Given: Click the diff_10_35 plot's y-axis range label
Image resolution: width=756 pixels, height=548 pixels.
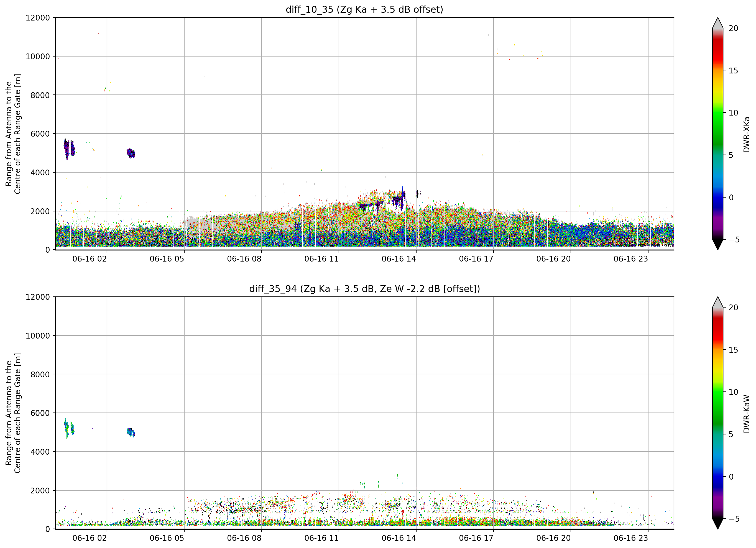Looking at the screenshot, I should [13, 134].
